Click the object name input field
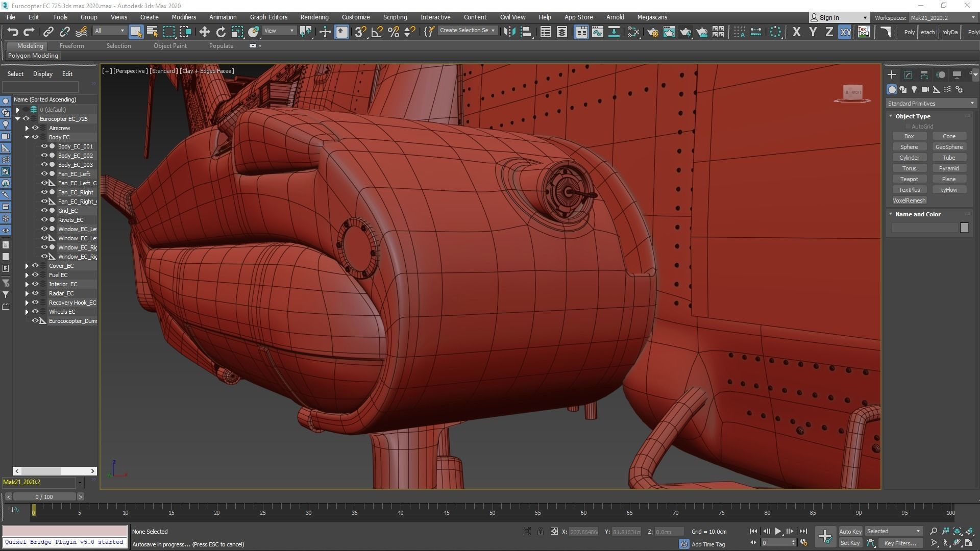980x551 pixels. [x=924, y=228]
